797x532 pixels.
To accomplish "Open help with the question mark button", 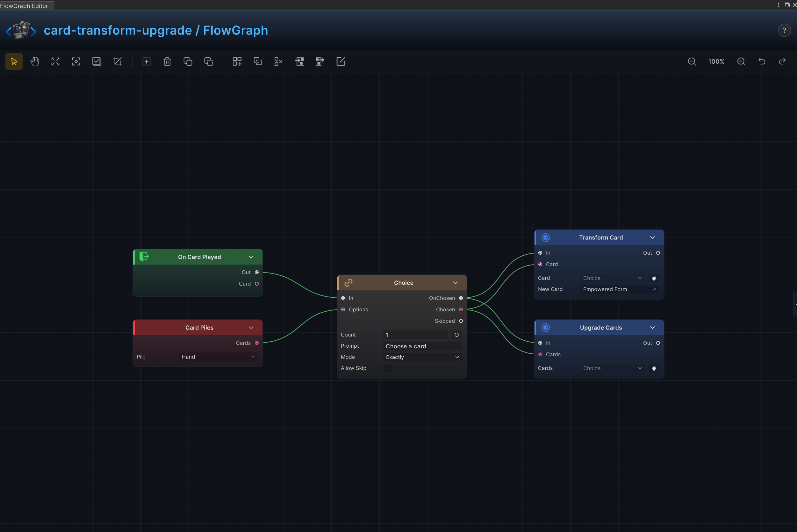I will (785, 31).
